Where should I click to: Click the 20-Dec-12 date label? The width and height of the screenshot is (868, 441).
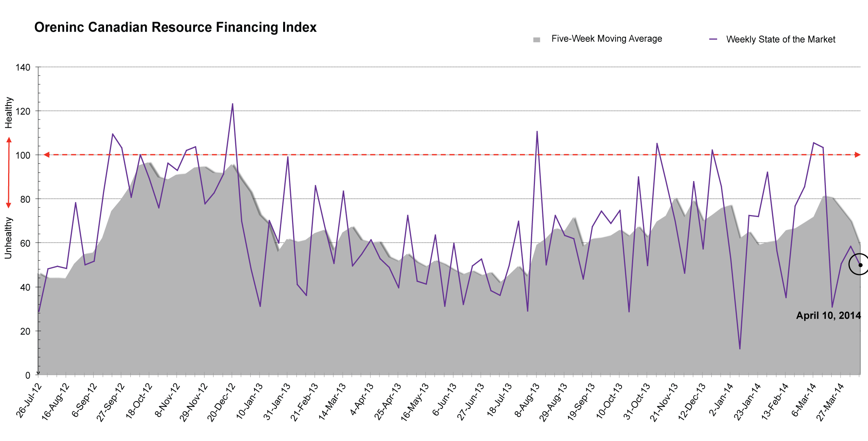tap(221, 402)
